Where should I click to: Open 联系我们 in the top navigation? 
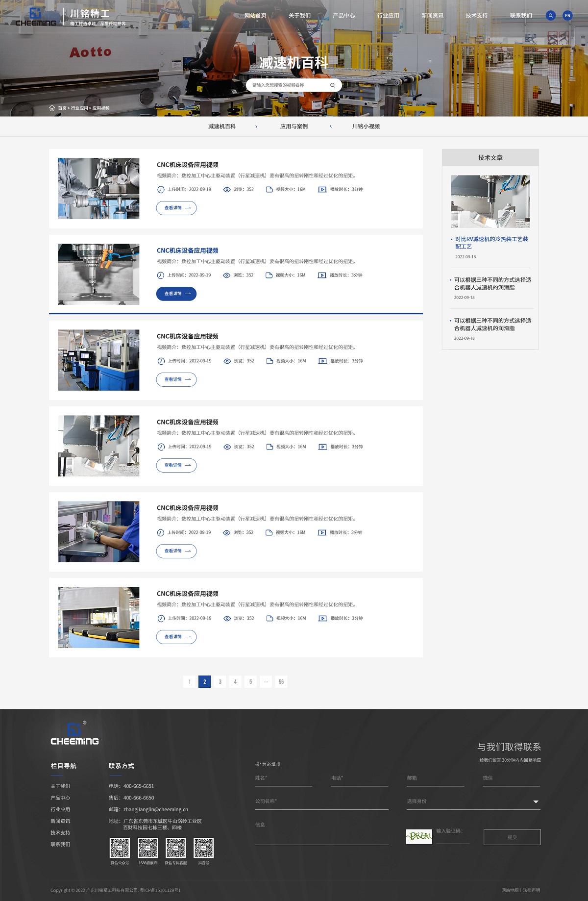click(x=521, y=16)
